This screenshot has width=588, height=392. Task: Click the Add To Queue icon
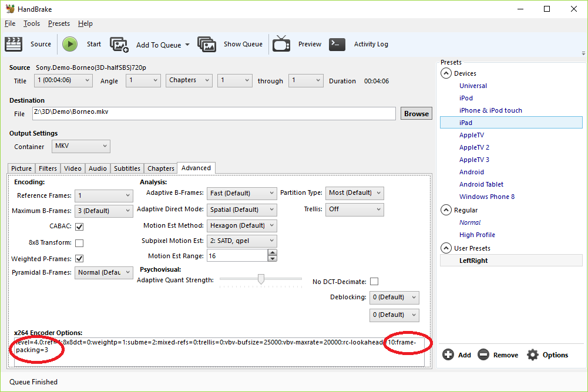[119, 45]
